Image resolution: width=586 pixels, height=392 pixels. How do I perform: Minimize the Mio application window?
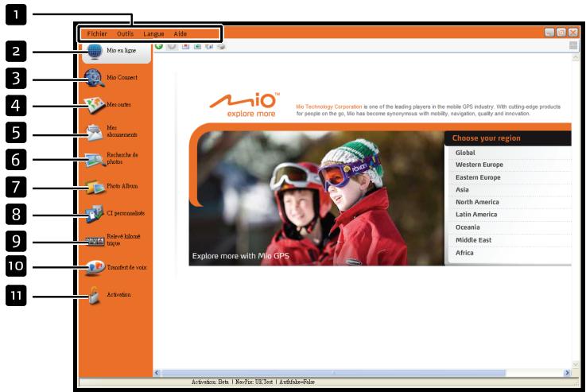(549, 33)
